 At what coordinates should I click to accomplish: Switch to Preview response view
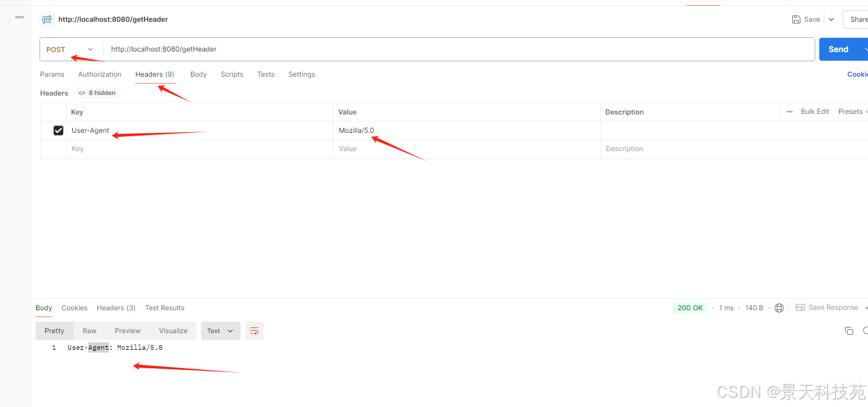[128, 331]
